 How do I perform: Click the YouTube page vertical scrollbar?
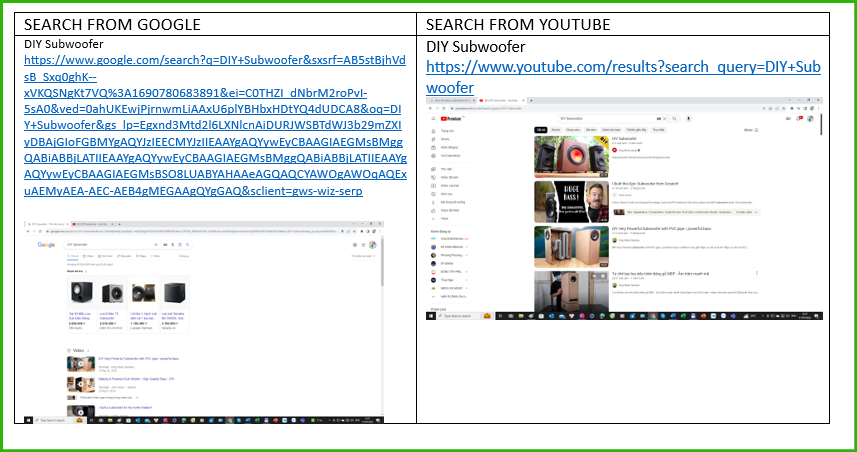pos(821,124)
